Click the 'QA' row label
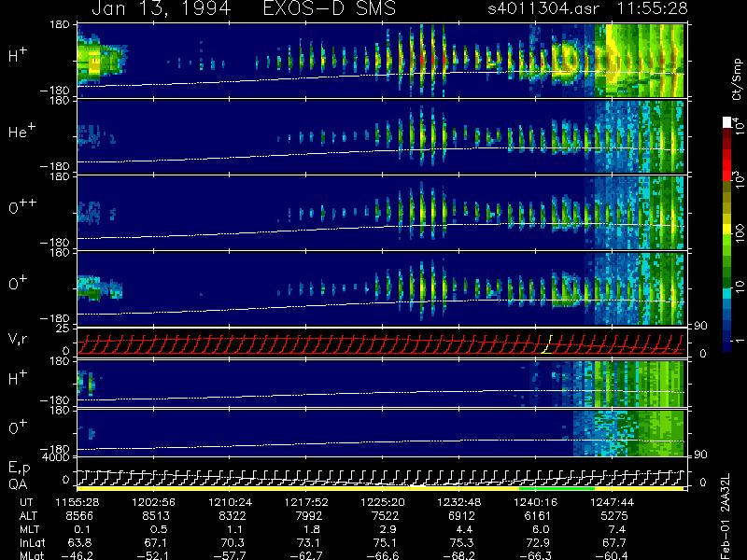Viewport: 747px width, 560px height. point(17,483)
